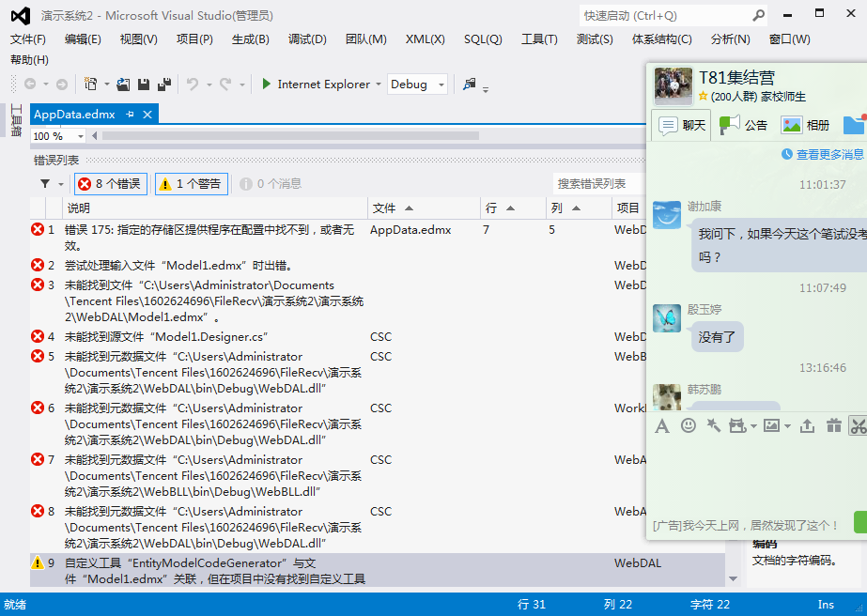Open the error filter funnel dropdown arrow
The height and width of the screenshot is (616, 867).
pyautogui.click(x=61, y=184)
